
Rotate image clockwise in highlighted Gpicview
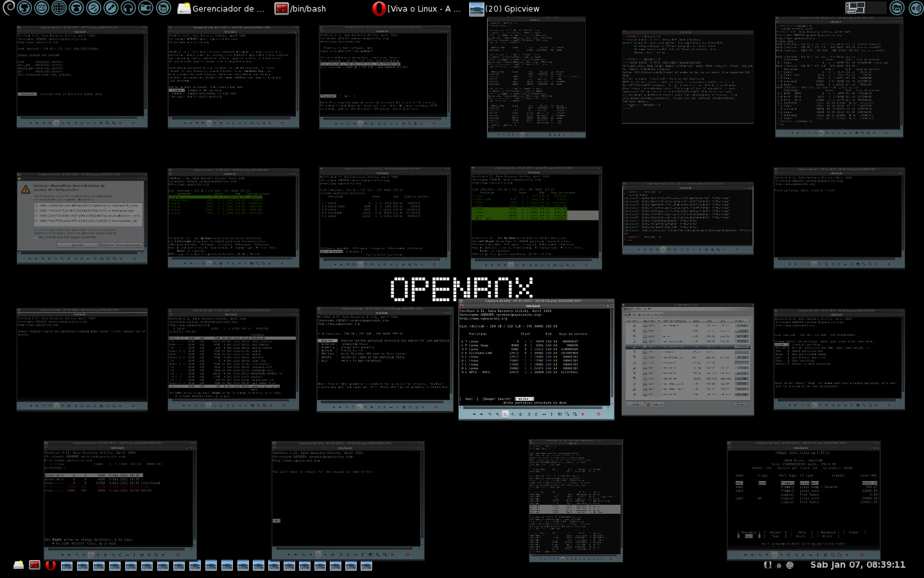(x=536, y=414)
